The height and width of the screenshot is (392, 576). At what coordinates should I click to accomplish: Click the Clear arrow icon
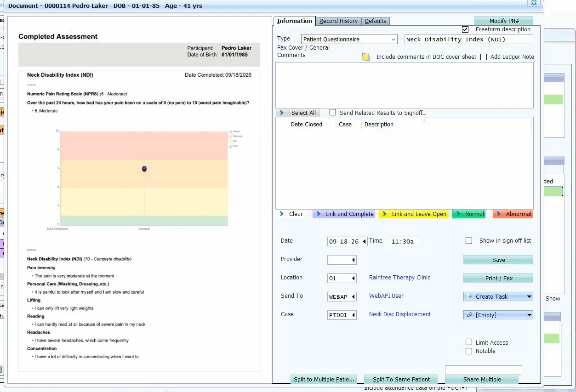282,214
